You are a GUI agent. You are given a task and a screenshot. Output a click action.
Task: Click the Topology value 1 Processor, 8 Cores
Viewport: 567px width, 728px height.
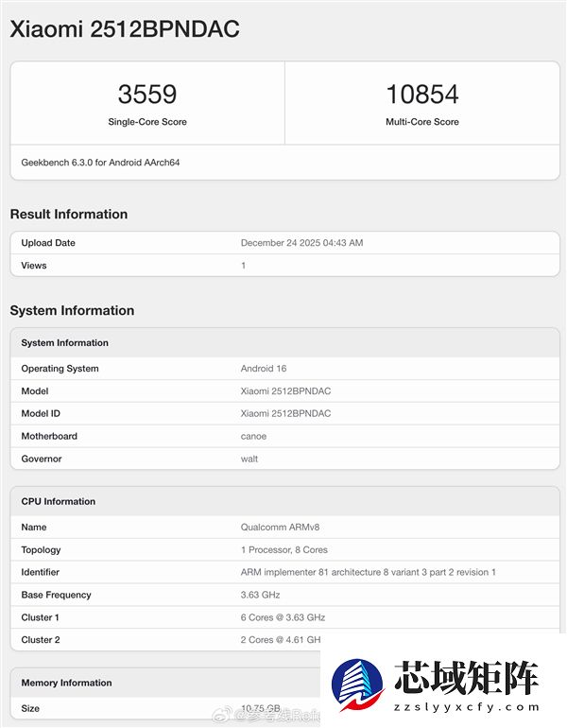(285, 550)
